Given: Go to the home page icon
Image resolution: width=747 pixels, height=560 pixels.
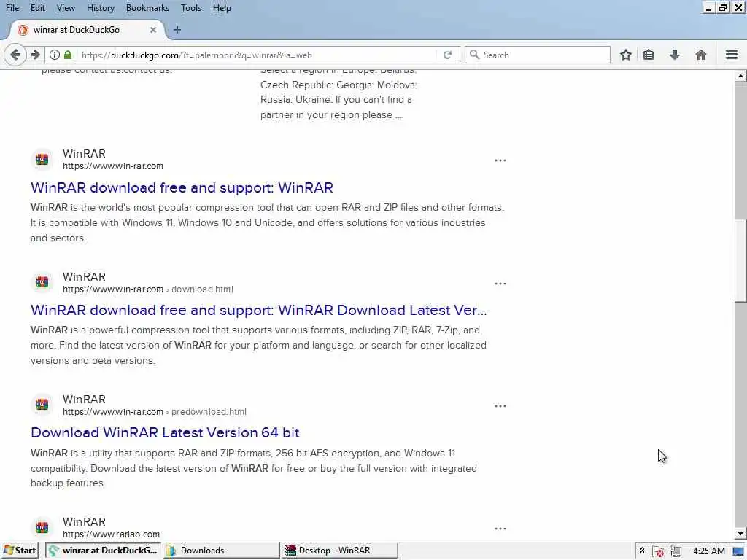Looking at the screenshot, I should [701, 55].
